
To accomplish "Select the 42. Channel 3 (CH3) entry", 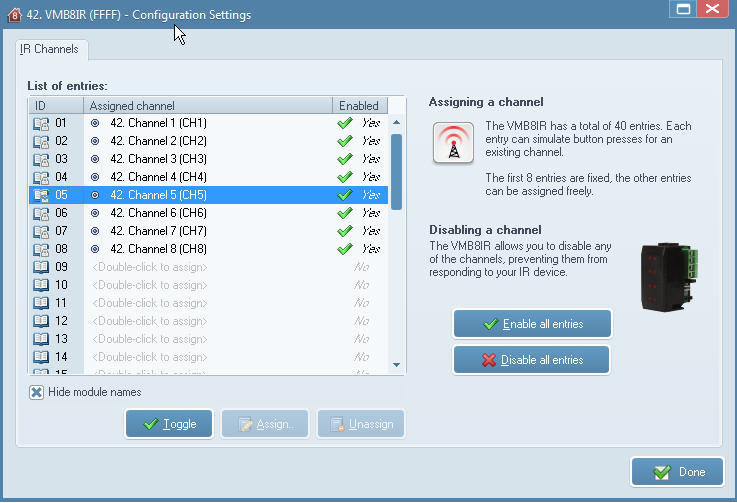I will [x=209, y=159].
